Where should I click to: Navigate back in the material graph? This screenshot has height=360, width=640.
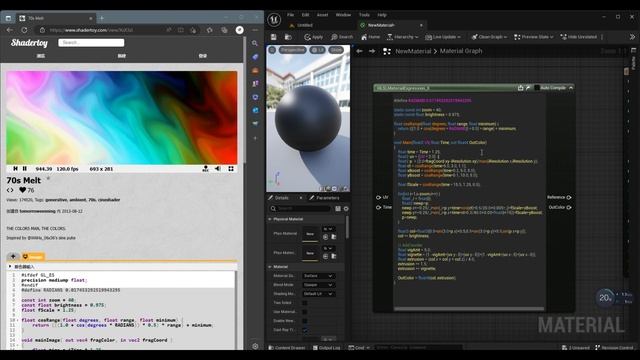(x=359, y=51)
